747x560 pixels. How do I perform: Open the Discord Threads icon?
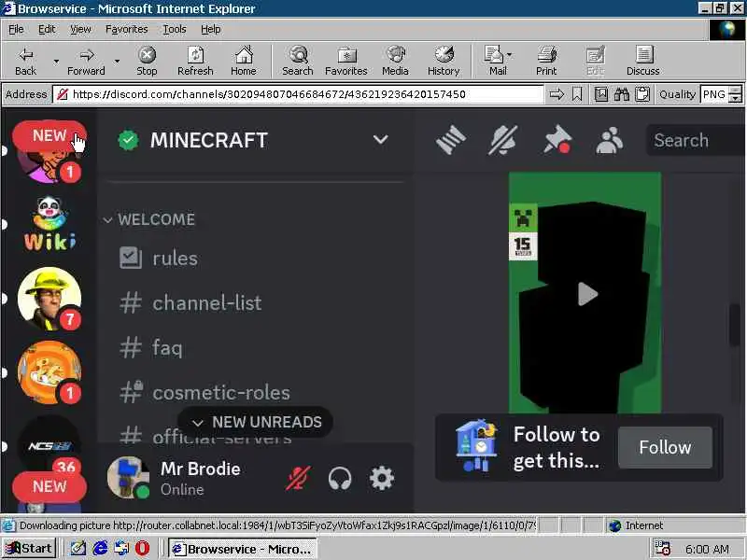pyautogui.click(x=451, y=140)
